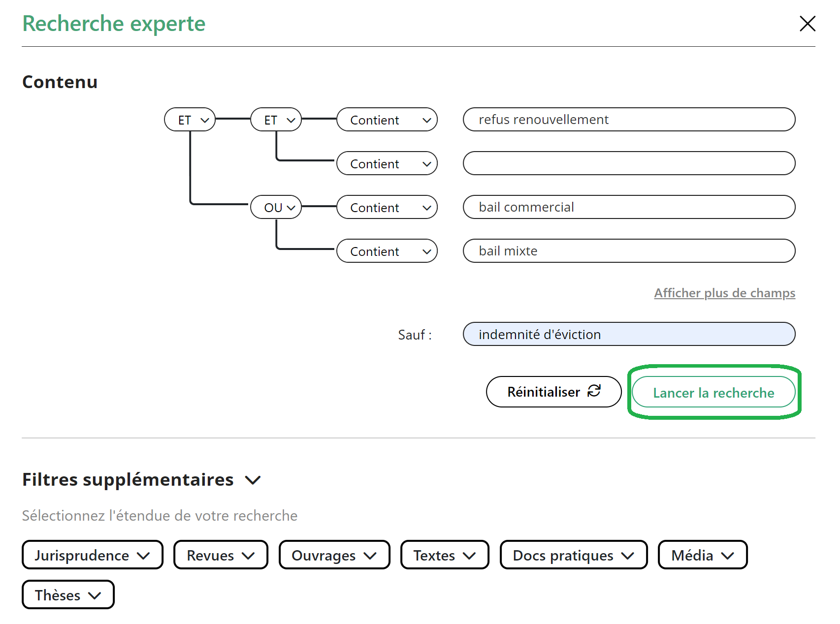
Task: Open Contient dropdown beside bail commercial
Action: coord(387,208)
